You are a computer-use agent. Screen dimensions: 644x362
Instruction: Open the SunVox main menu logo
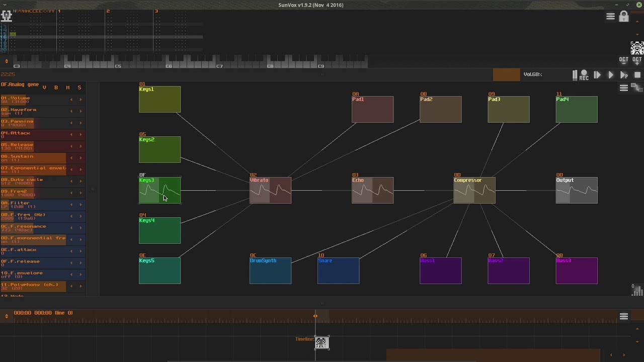pos(7,16)
